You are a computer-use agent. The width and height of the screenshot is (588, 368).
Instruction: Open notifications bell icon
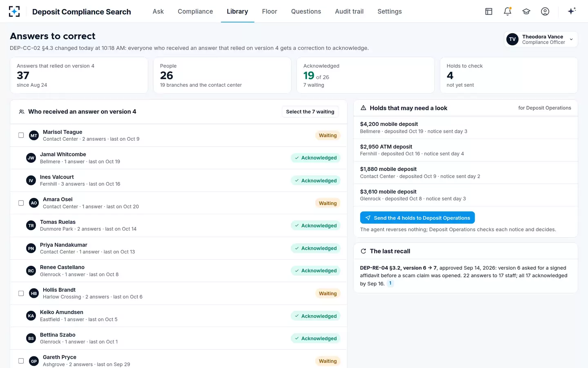pos(508,11)
